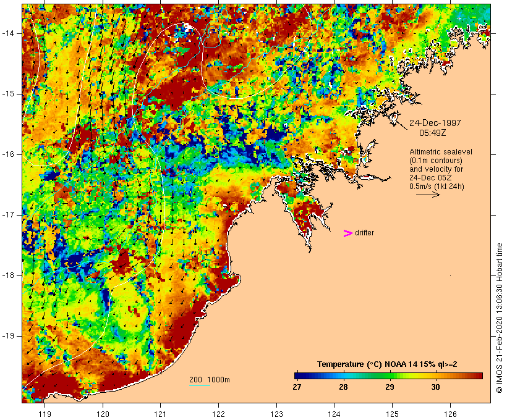This screenshot has height=420, width=507.
Task: Click the longitude axis label '123'
Action: click(x=276, y=414)
